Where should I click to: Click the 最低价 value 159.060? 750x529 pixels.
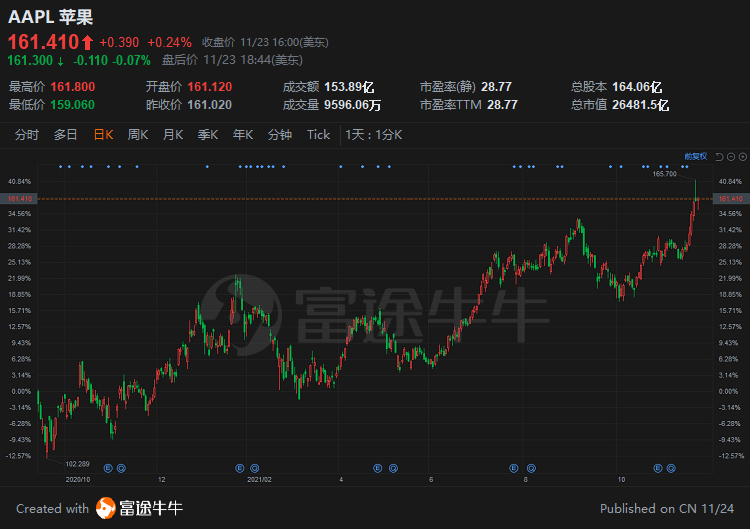(x=73, y=105)
